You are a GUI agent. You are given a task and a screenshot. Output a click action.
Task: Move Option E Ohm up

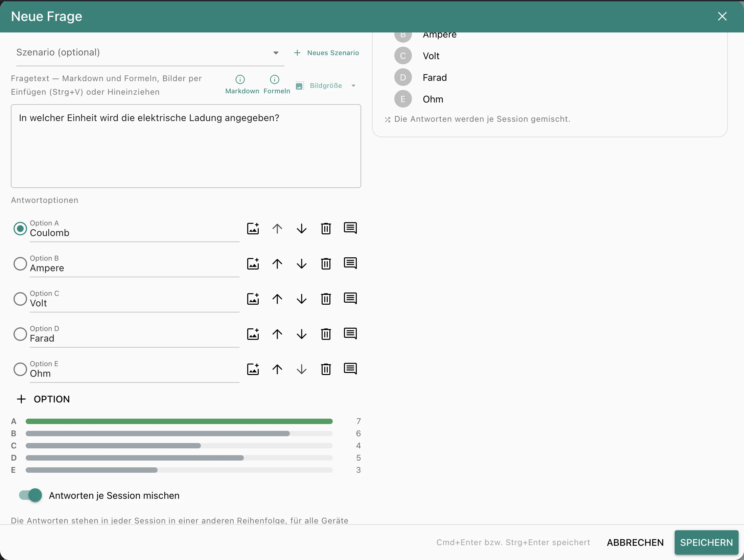click(x=277, y=369)
